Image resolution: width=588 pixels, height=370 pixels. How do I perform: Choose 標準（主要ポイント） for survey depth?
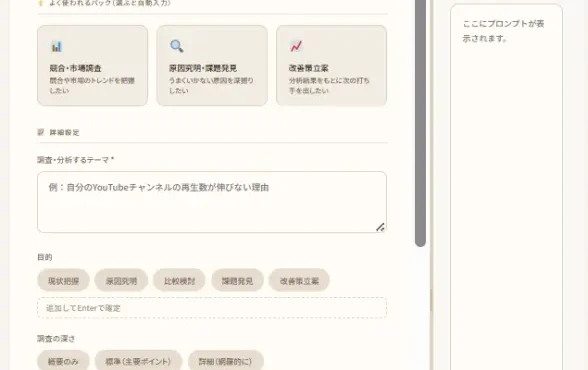pyautogui.click(x=138, y=361)
